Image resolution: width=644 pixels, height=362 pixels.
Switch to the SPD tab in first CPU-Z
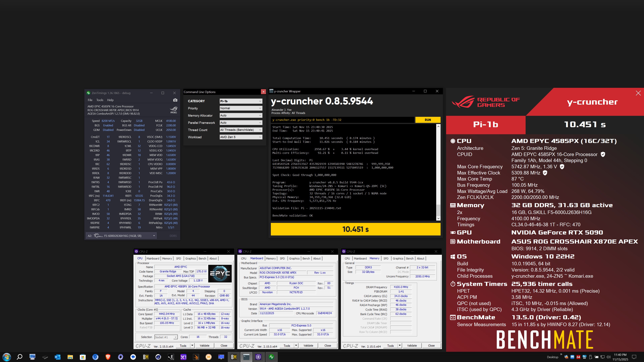point(178,259)
